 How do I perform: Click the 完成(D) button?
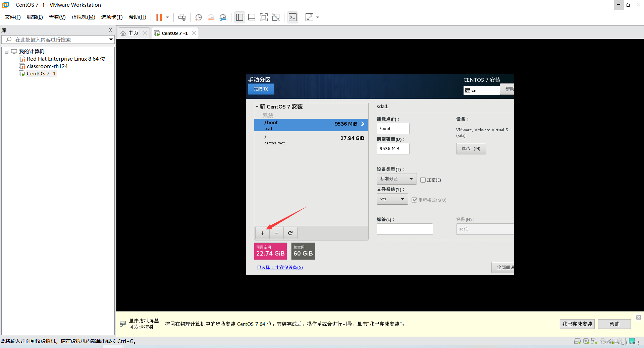coord(261,89)
